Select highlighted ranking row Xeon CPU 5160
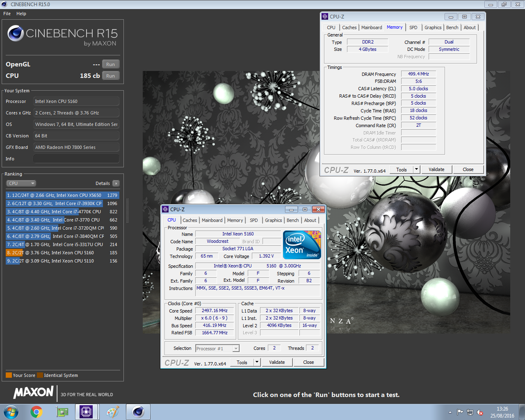The image size is (525, 420). click(62, 253)
